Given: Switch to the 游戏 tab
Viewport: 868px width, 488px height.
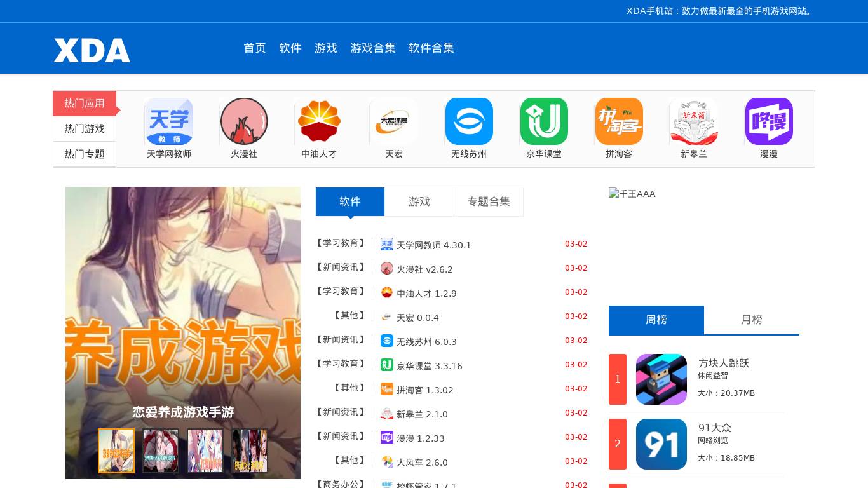Looking at the screenshot, I should tap(419, 201).
